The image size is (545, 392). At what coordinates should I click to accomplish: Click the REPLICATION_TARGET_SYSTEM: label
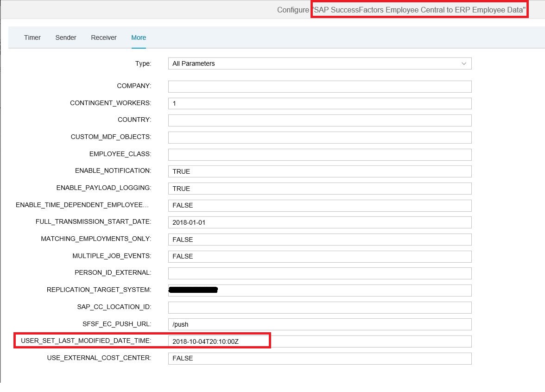pos(99,290)
